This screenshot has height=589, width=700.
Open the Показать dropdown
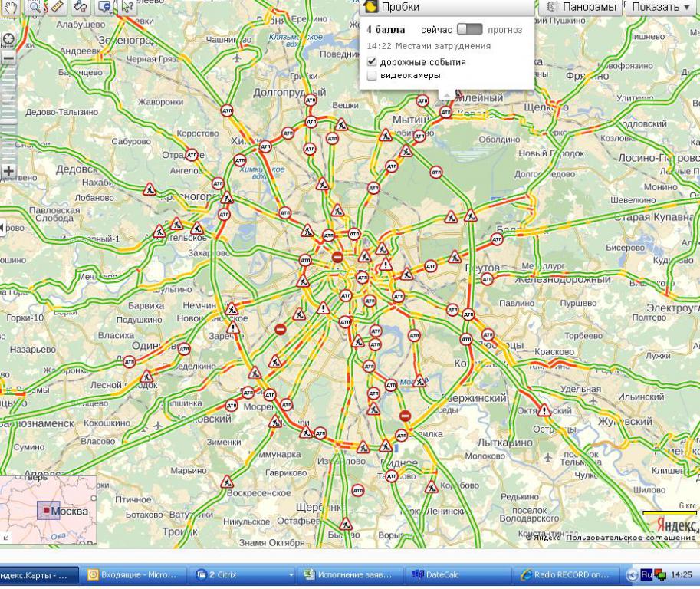(x=661, y=7)
